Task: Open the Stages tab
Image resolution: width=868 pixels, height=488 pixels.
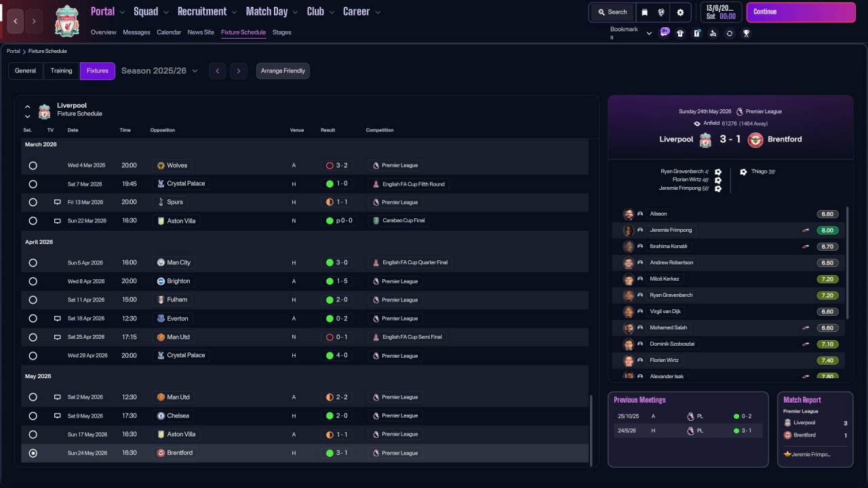Action: coord(281,33)
